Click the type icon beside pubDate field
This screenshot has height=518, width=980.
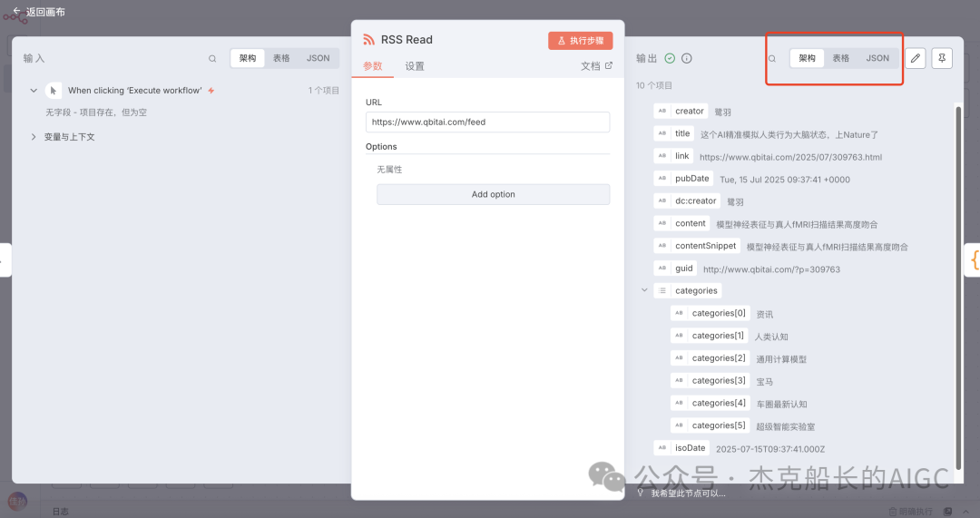pyautogui.click(x=661, y=179)
